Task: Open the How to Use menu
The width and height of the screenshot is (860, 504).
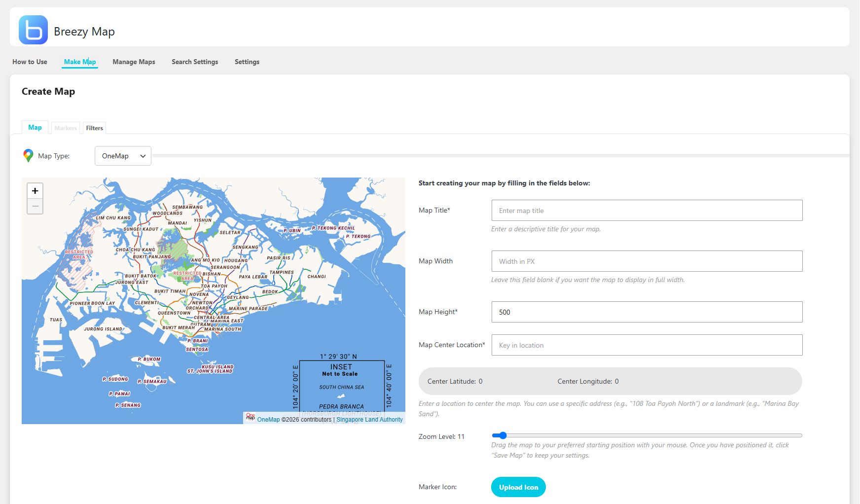Action: click(30, 62)
